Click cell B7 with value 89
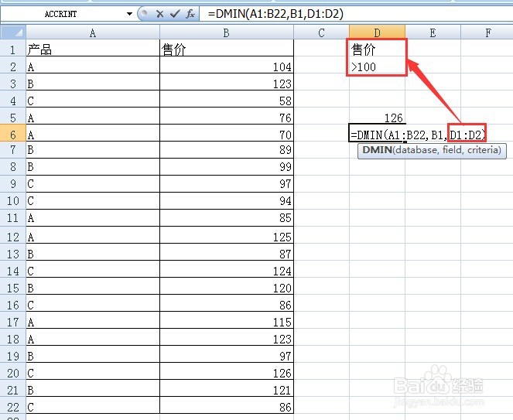The width and height of the screenshot is (513, 420). point(227,150)
